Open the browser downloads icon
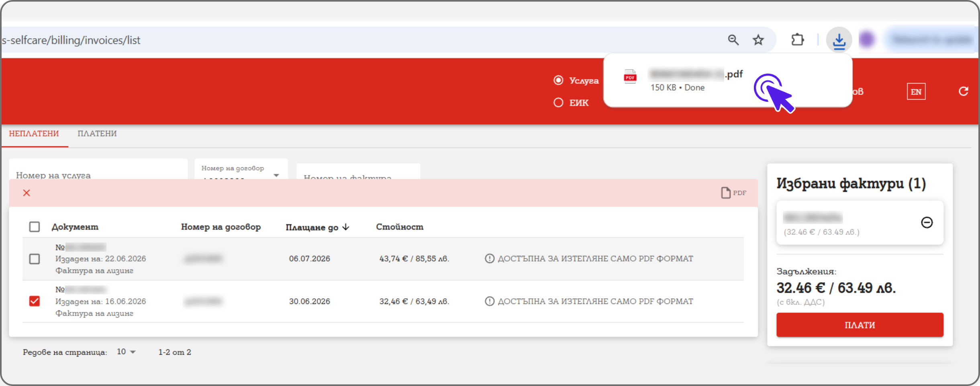Image resolution: width=980 pixels, height=386 pixels. point(839,40)
